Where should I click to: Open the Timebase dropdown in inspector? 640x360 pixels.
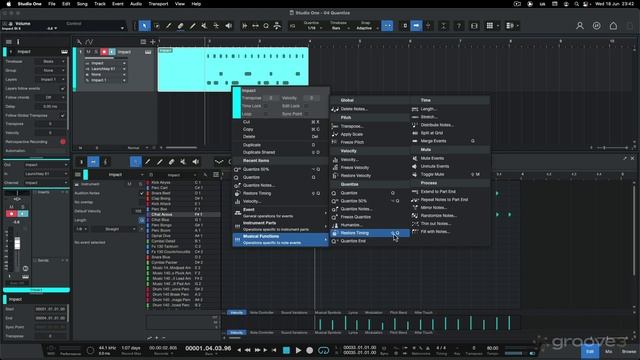pos(51,61)
